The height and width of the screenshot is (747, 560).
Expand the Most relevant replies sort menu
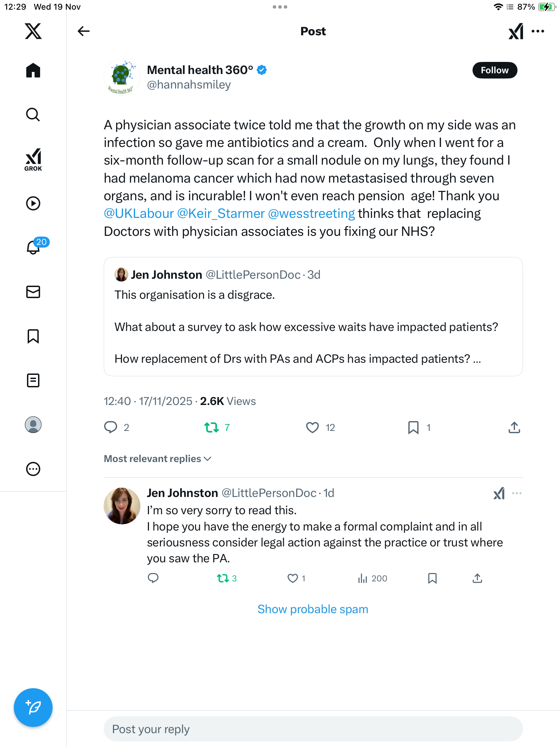click(x=158, y=459)
